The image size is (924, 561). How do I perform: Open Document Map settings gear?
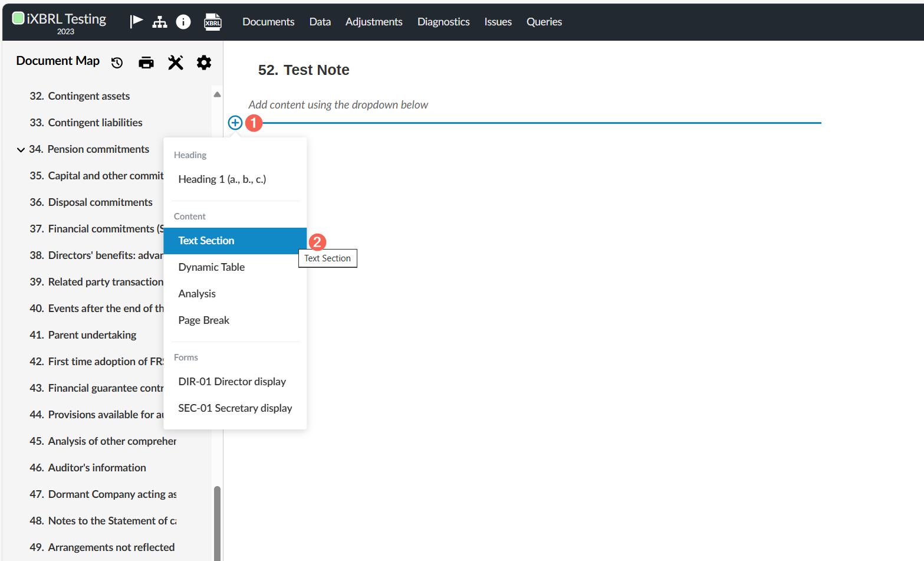[x=204, y=63]
